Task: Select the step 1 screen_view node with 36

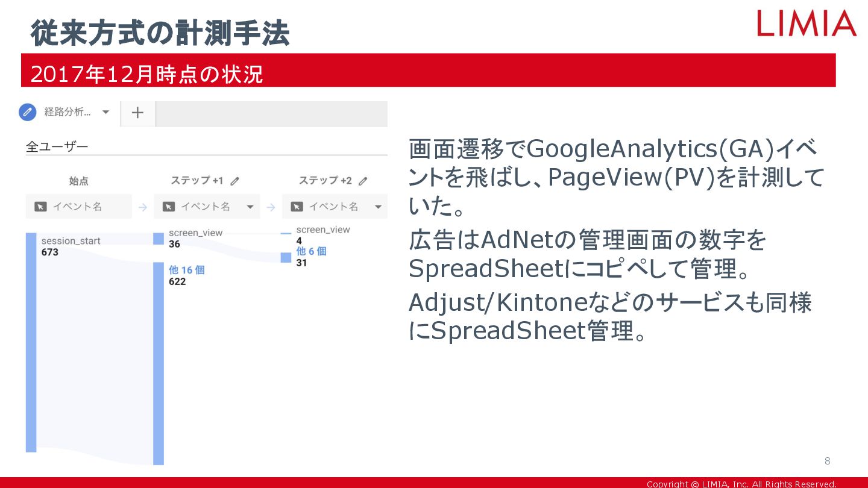Action: click(x=159, y=239)
